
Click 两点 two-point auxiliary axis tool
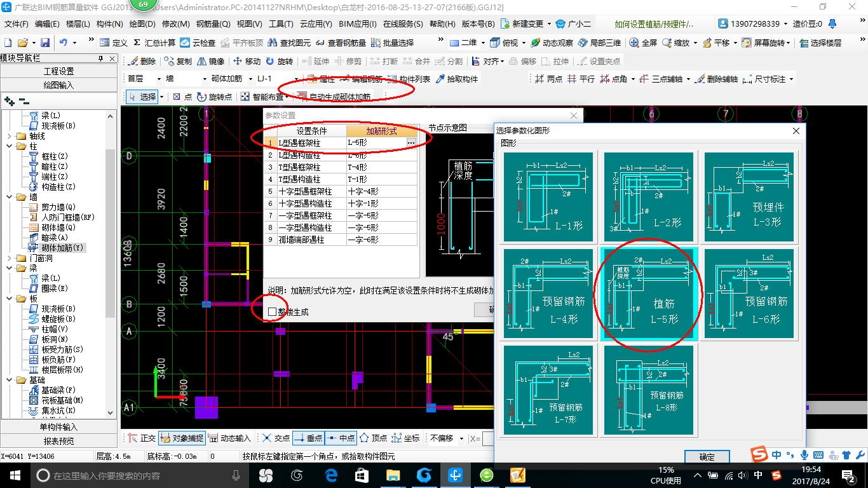pos(549,79)
